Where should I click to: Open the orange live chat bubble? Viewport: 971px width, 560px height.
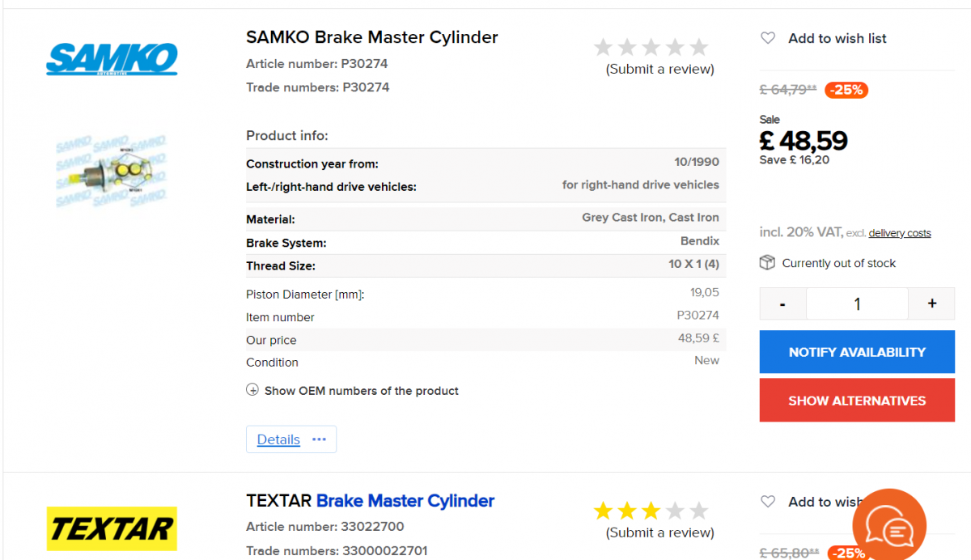[x=889, y=526]
